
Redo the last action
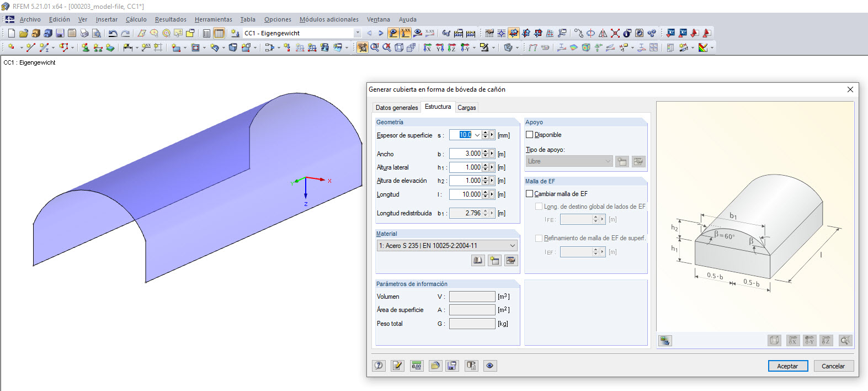click(x=125, y=33)
